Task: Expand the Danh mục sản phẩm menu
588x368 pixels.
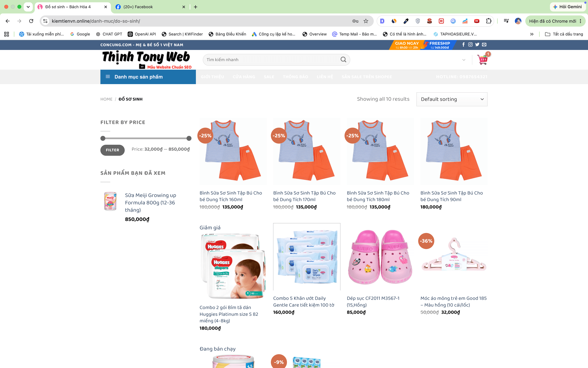Action: click(148, 77)
